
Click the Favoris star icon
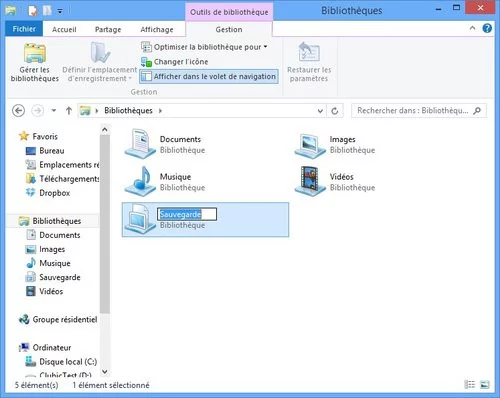(24, 136)
